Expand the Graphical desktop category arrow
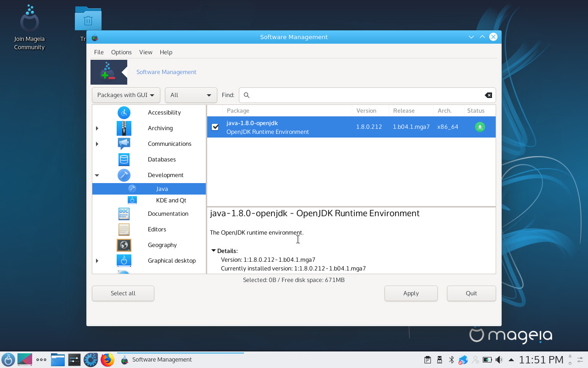 click(97, 261)
